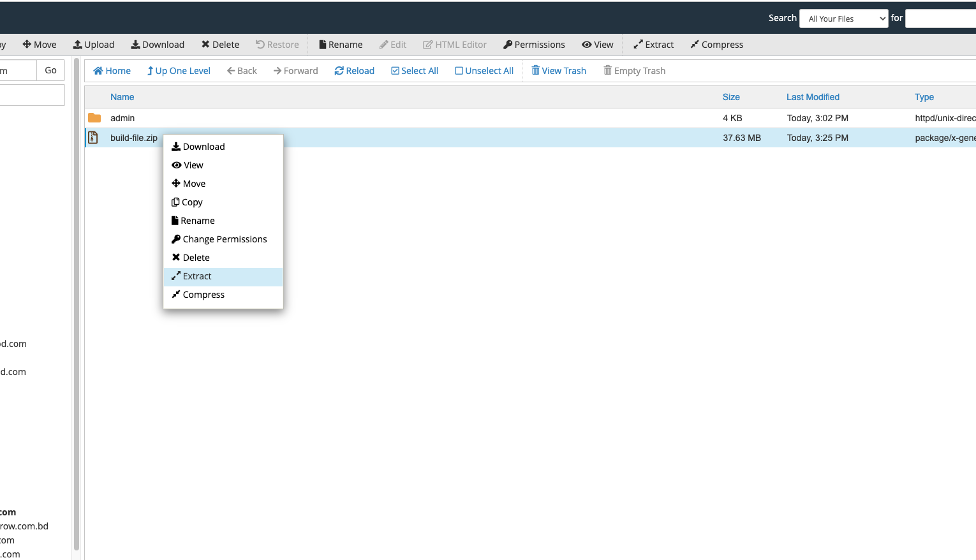Click the Permissions key icon in toolbar
The width and height of the screenshot is (976, 560).
[508, 45]
